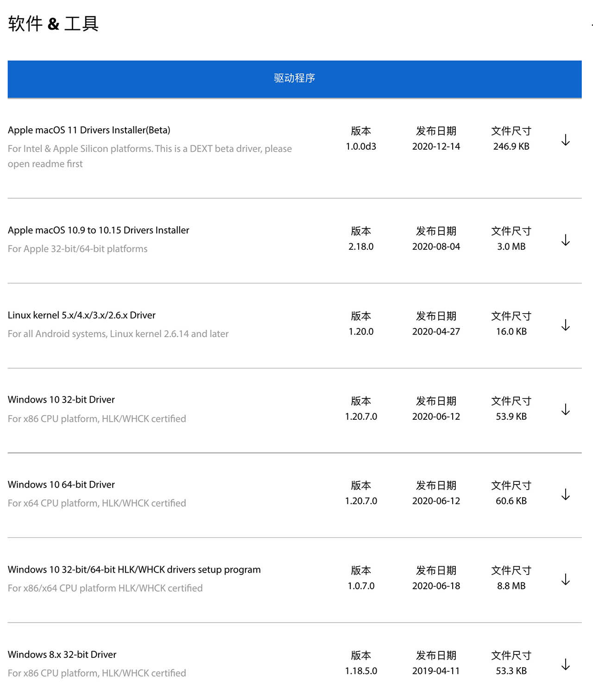593x700 pixels.
Task: Open Apple macOS 11 Drivers Installer(Beta) title
Action: 89,130
